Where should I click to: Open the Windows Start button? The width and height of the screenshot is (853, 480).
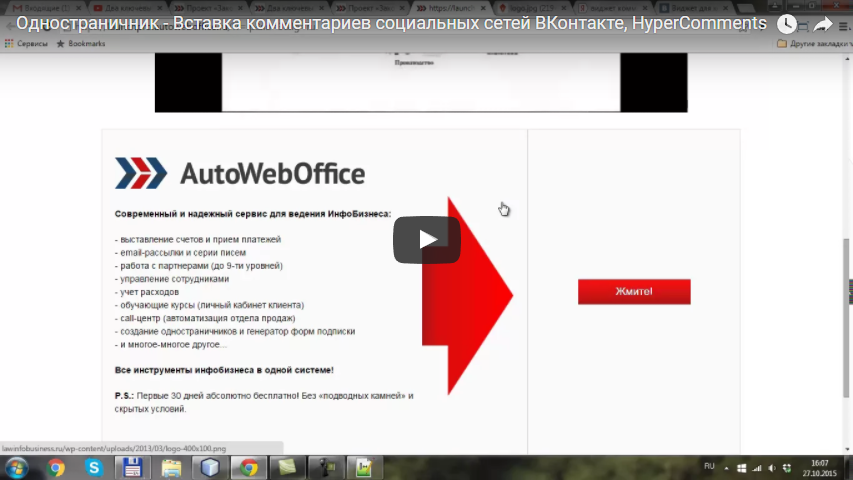point(16,468)
